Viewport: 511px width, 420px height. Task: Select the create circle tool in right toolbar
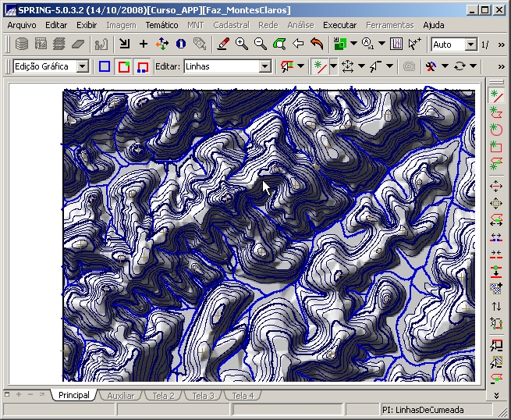tap(495, 130)
